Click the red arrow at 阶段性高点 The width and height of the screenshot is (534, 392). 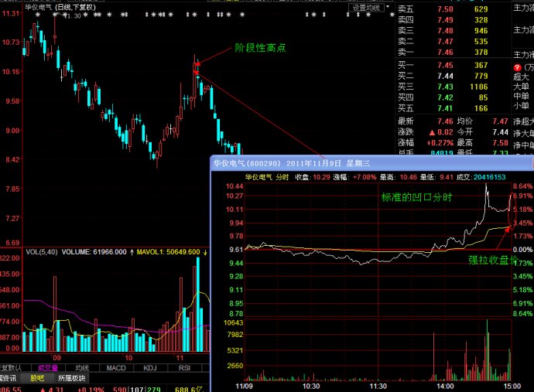197,65
